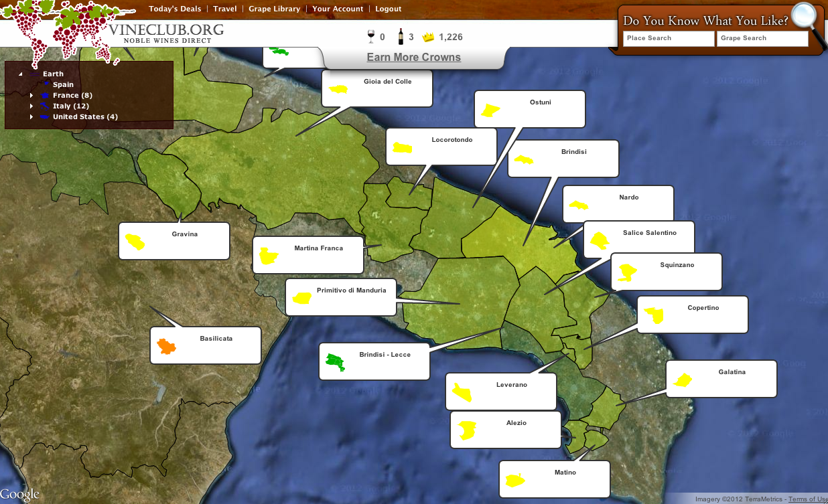This screenshot has height=504, width=828.
Task: Click the VineClub.org grapevine logo
Action: point(60,27)
